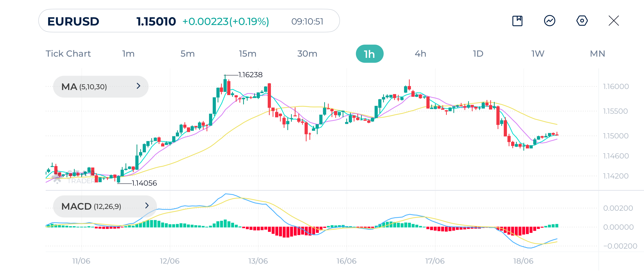
Task: Toggle the 1h timeframe selection
Action: (369, 53)
